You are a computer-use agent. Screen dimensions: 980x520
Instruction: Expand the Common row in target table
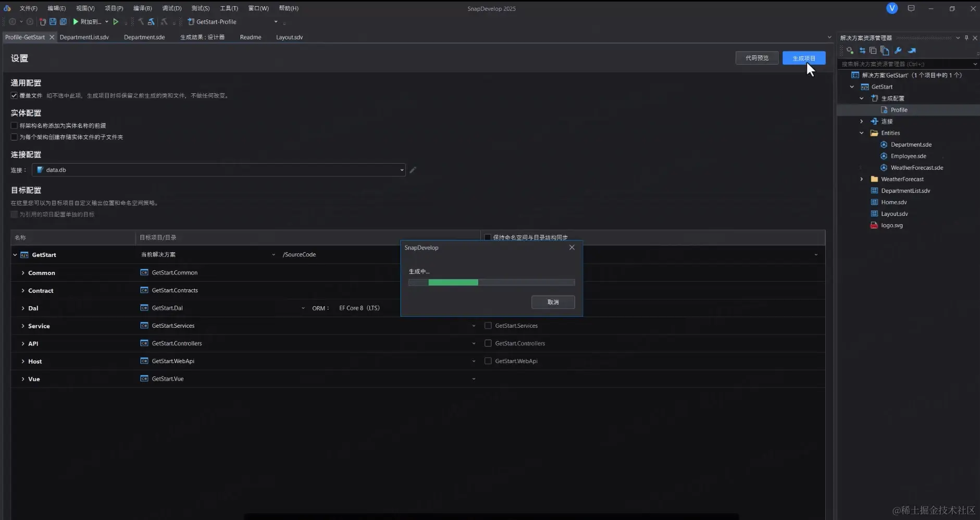point(22,273)
